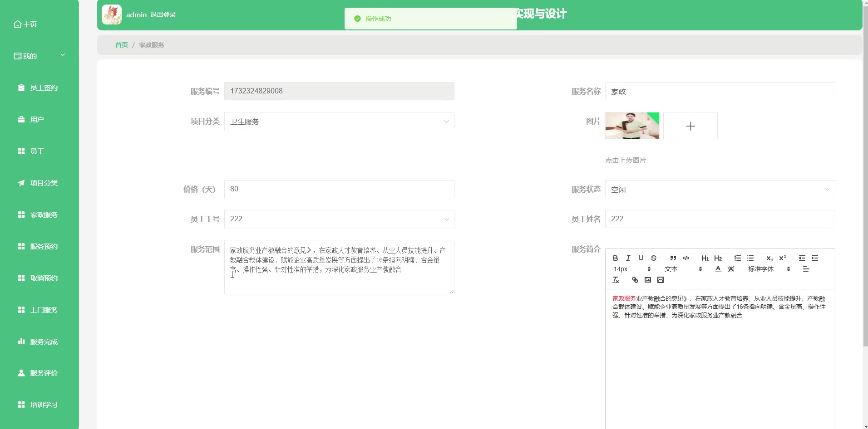Toggle italic formatting in the editor

click(x=628, y=258)
